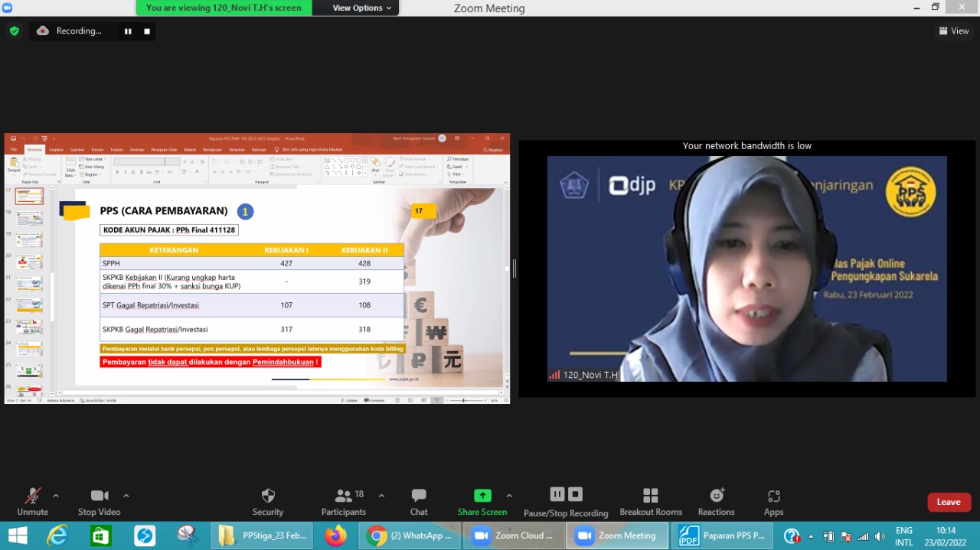Open the Apps panel
Image resolution: width=980 pixels, height=550 pixels.
[x=773, y=501]
